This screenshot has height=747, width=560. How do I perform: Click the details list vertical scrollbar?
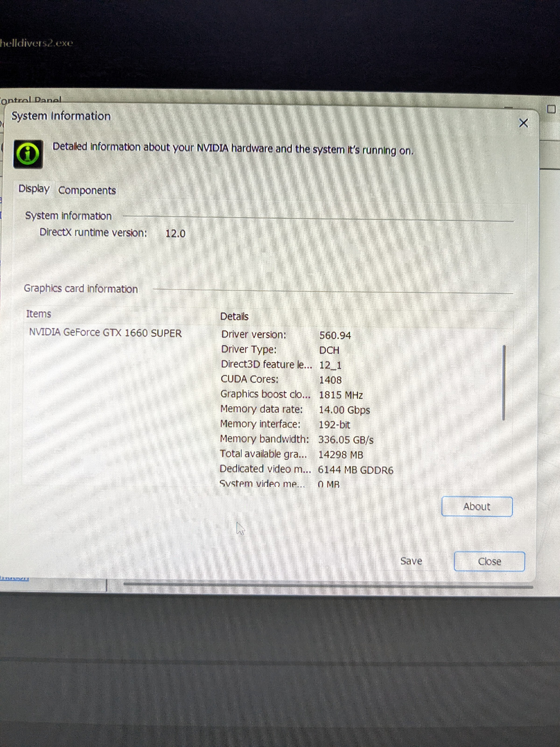click(504, 383)
